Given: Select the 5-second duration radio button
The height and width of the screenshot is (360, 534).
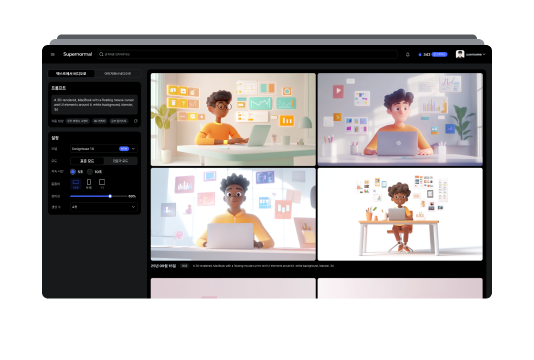Looking at the screenshot, I should (73, 172).
